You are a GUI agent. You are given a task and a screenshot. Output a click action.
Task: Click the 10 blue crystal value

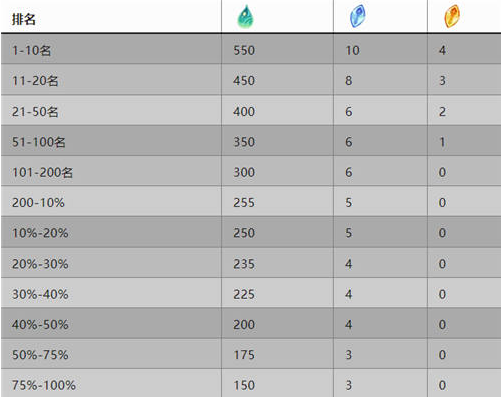tap(352, 50)
